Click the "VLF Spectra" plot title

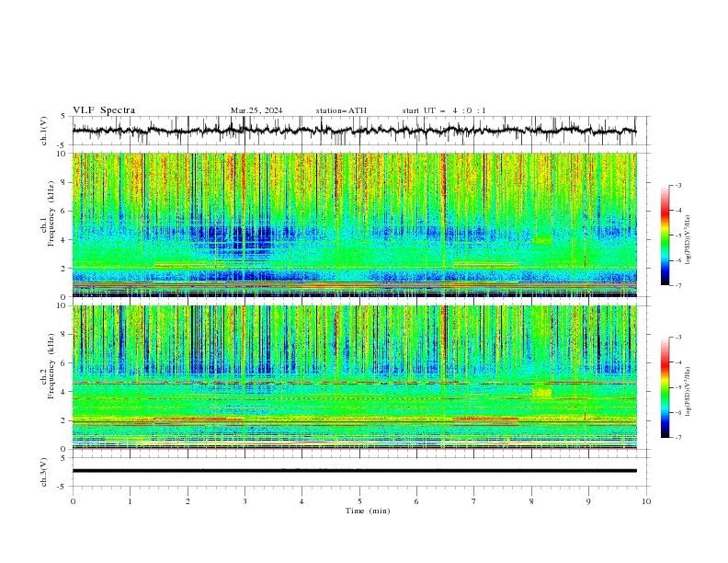click(104, 110)
